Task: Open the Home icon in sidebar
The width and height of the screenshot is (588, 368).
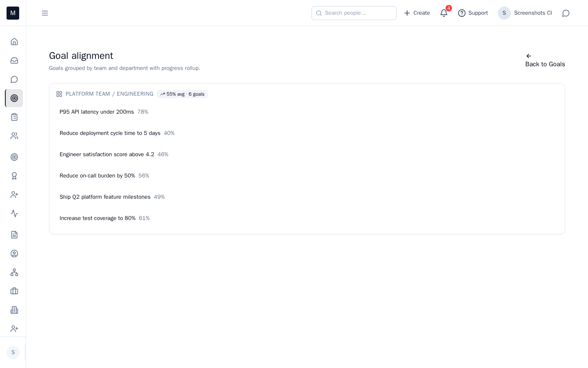Action: coord(14,42)
